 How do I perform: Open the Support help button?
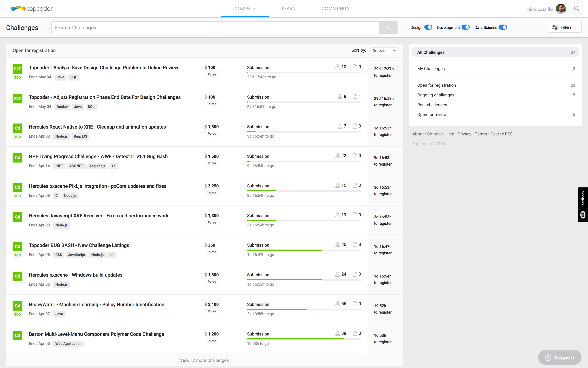[x=559, y=357]
